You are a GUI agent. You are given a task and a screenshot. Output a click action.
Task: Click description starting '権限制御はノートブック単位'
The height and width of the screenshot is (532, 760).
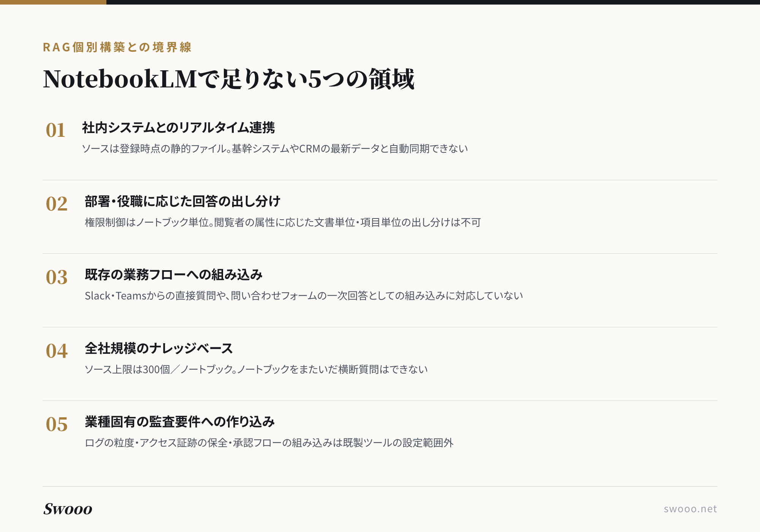point(283,222)
